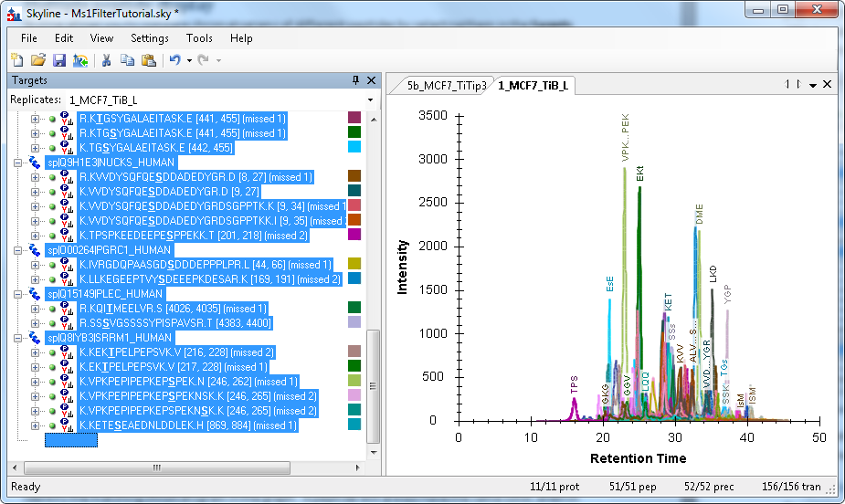The height and width of the screenshot is (504, 845).
Task: Pin the Targets panel with the pushpin icon
Action: (x=355, y=80)
